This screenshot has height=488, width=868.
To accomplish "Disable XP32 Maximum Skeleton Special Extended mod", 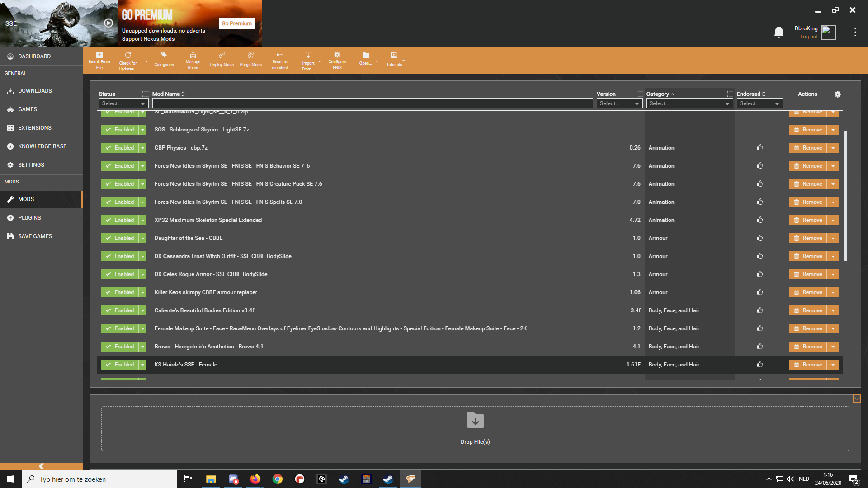I will click(x=120, y=220).
